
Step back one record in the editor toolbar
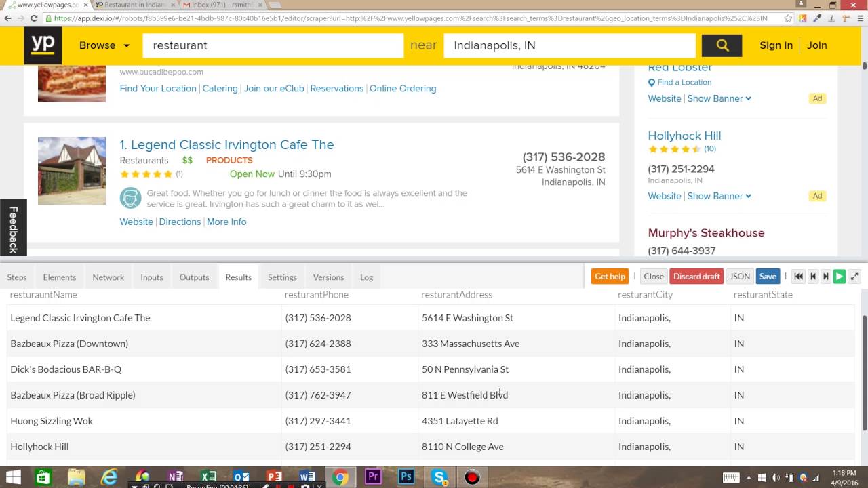(813, 276)
